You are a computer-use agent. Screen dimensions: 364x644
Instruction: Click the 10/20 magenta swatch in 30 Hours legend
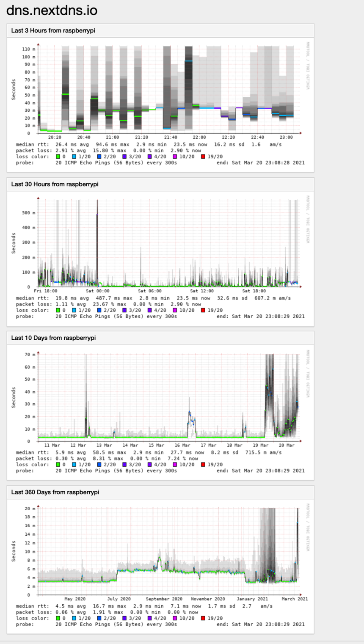pyautogui.click(x=175, y=310)
